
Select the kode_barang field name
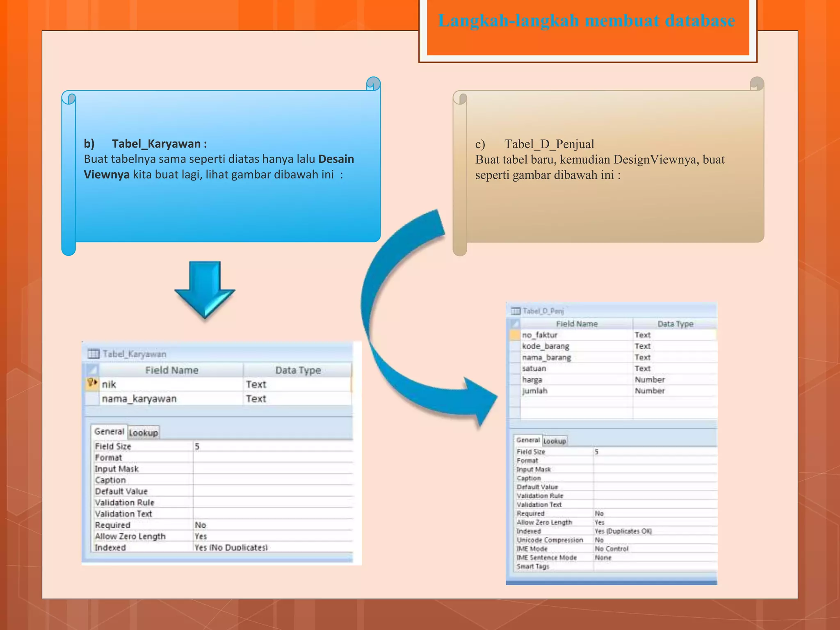point(546,346)
